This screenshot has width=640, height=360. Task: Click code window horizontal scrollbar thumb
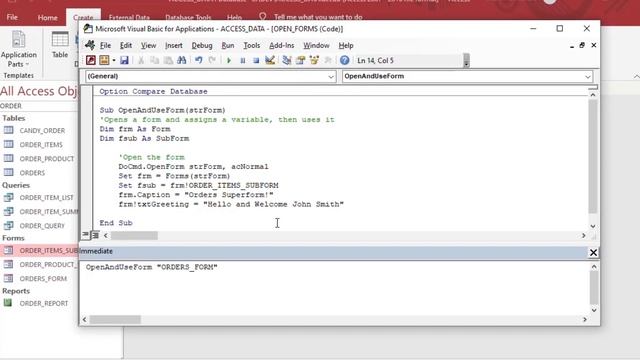point(134,236)
